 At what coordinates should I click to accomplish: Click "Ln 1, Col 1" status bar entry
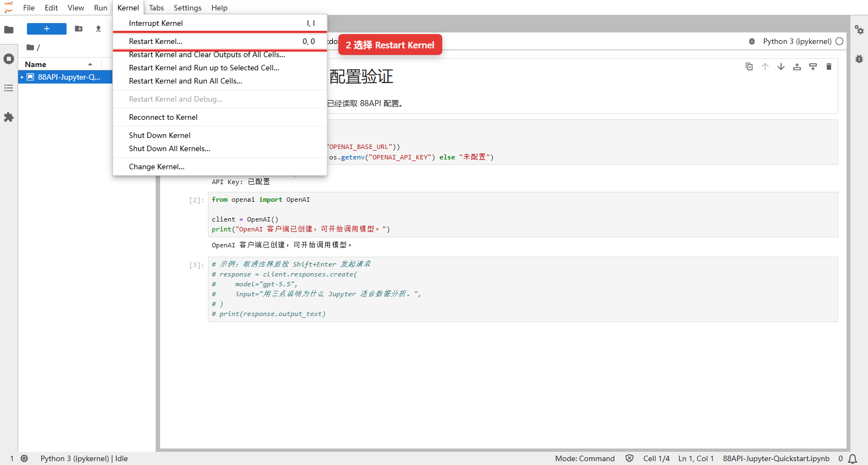pyautogui.click(x=696, y=458)
